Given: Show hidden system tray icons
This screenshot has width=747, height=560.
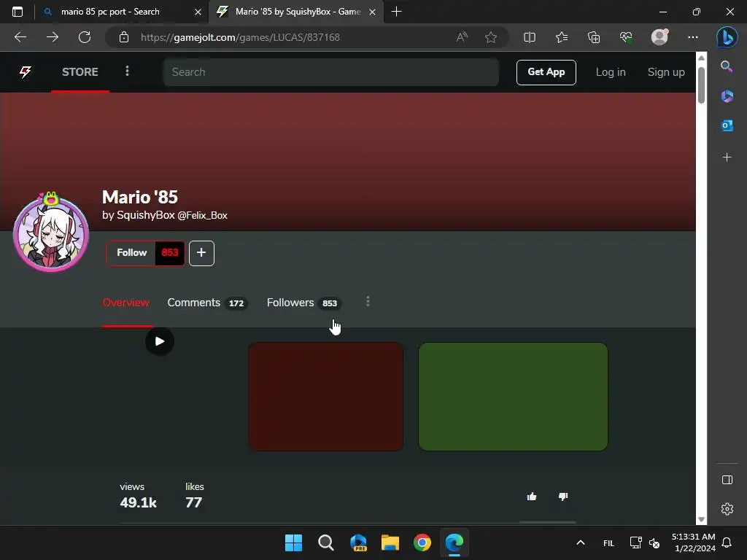Looking at the screenshot, I should (580, 542).
